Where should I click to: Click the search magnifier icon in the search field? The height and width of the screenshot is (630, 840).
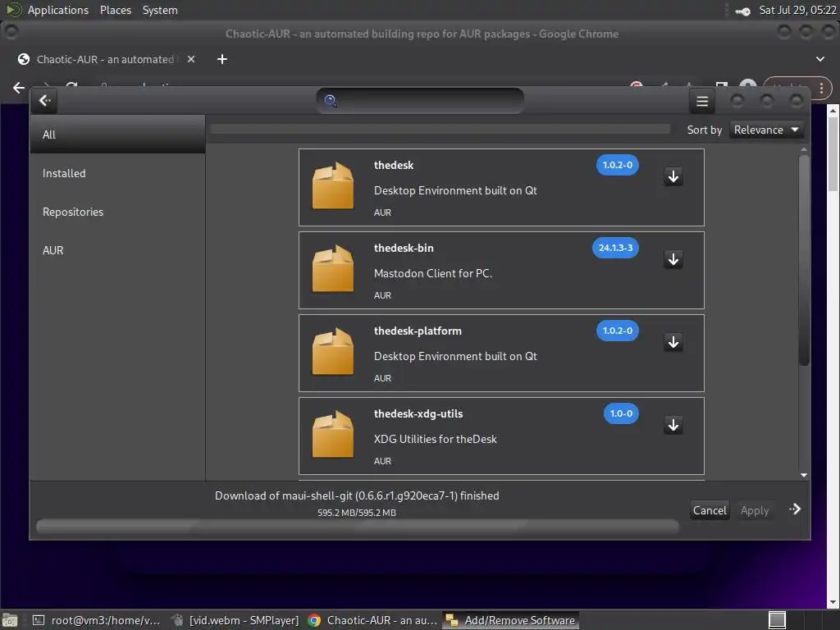click(331, 100)
